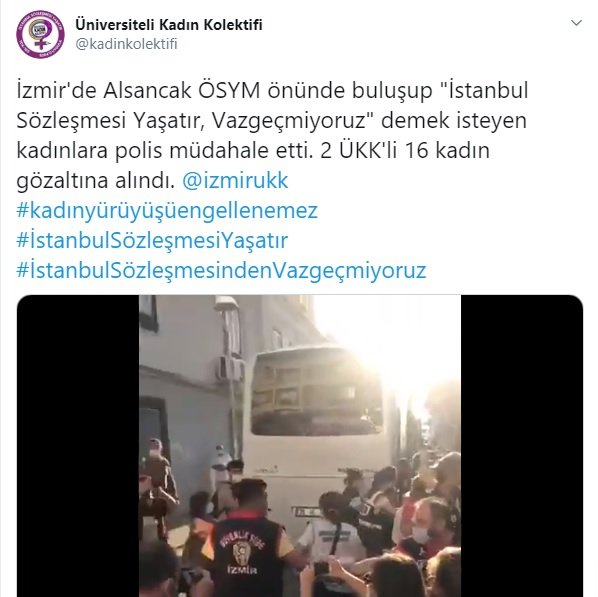Click the words "gözaltına alındı" in the tweet

click(x=95, y=180)
